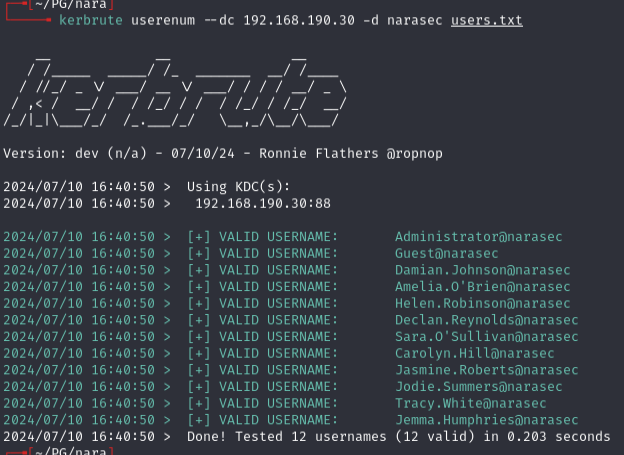Image resolution: width=624 pixels, height=455 pixels.
Task: Click the 'Done! Tested 12 usernames' summary line
Action: (x=398, y=437)
